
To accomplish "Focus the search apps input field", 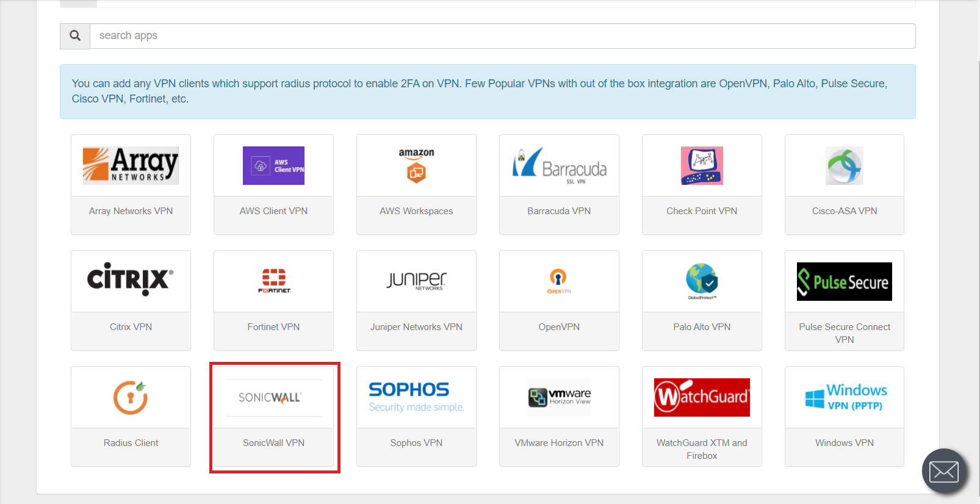I will [503, 36].
